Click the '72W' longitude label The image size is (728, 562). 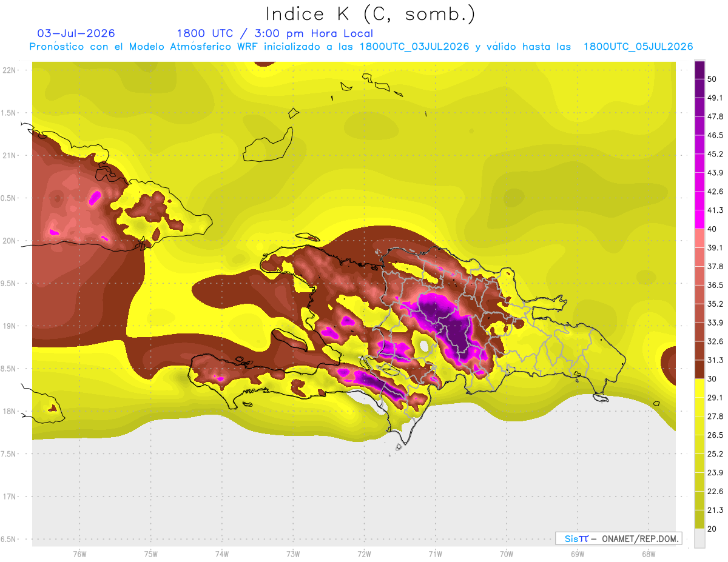click(364, 554)
